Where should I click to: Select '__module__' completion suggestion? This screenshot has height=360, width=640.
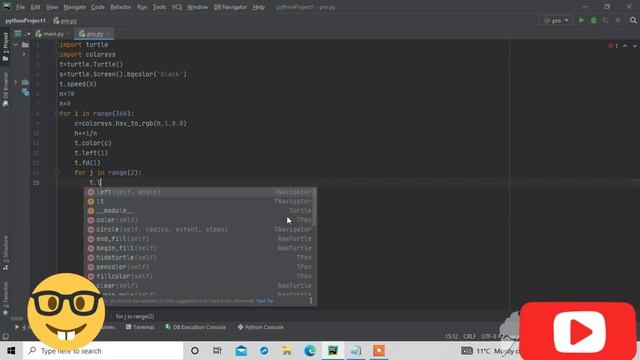pos(200,211)
